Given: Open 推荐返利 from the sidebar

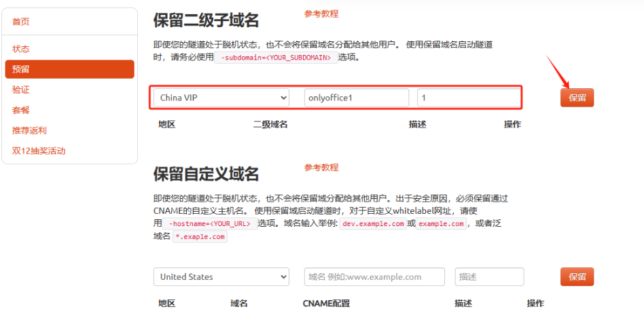Looking at the screenshot, I should coord(29,130).
